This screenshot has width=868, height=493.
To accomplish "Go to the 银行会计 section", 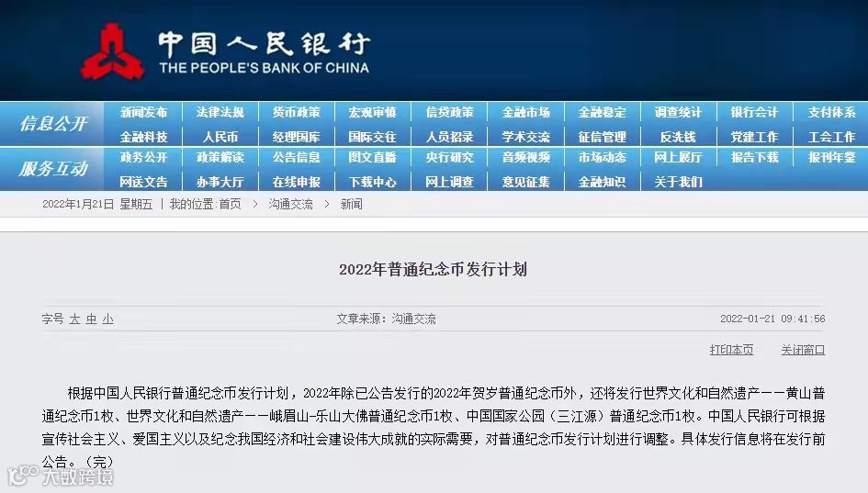I will click(x=754, y=112).
